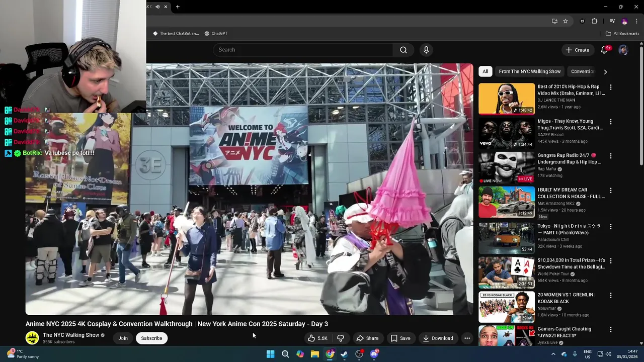
Task: Open ENG US language switcher
Action: point(587,354)
